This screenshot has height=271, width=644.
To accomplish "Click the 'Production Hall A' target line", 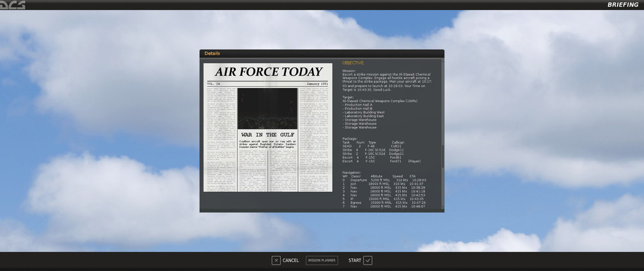I will [359, 105].
